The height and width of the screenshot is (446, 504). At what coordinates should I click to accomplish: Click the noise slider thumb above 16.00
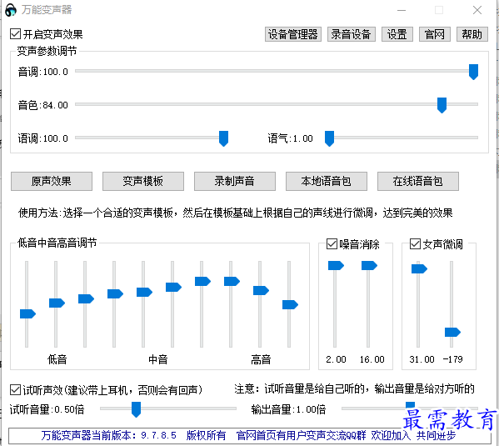pyautogui.click(x=369, y=266)
